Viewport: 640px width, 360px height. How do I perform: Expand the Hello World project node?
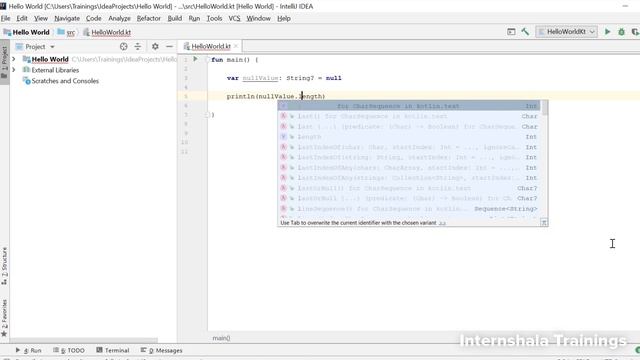pos(14,59)
